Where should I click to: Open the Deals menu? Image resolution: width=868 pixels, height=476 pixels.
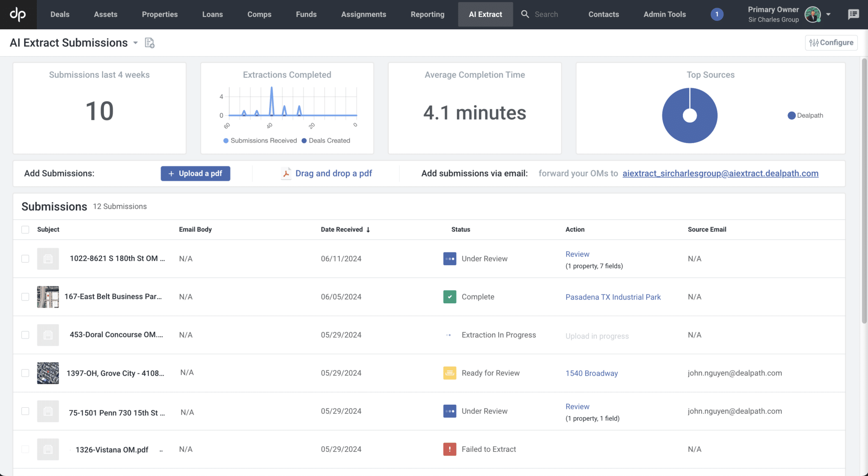pyautogui.click(x=60, y=14)
